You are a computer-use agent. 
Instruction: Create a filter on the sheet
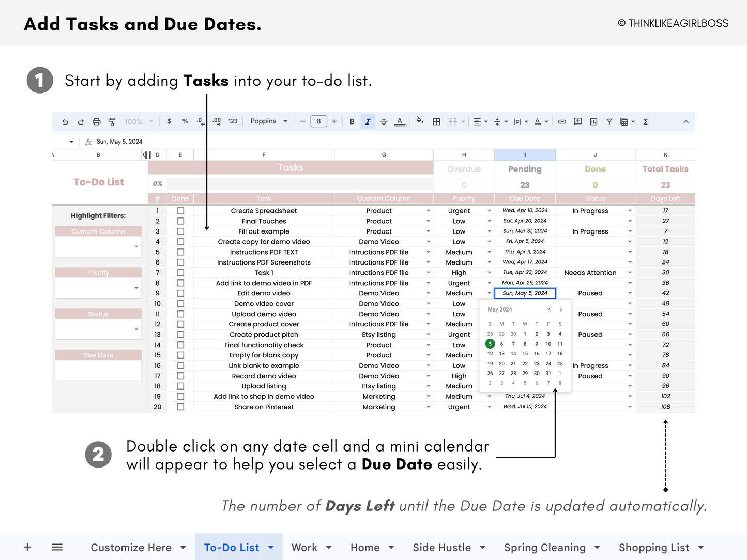coord(609,121)
